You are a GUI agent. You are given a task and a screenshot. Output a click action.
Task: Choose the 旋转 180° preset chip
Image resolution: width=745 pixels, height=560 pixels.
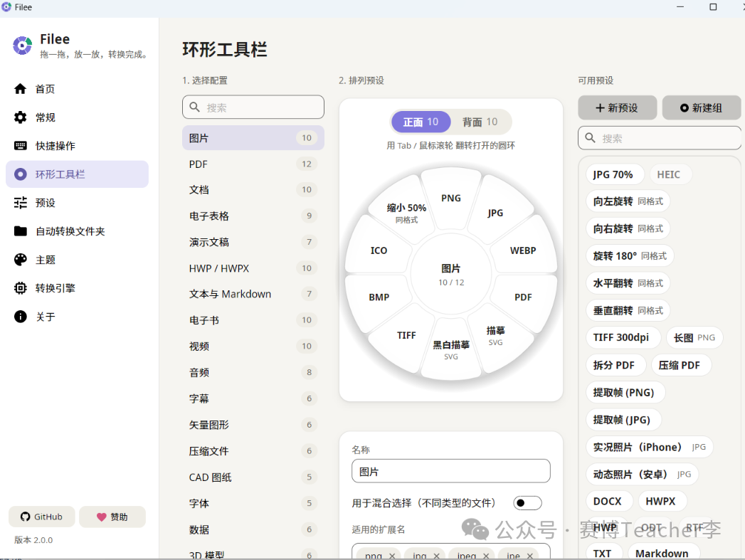click(630, 256)
